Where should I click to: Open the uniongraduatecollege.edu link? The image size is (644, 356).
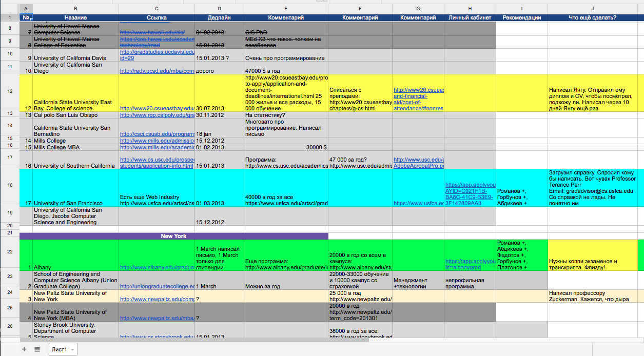pos(157,286)
